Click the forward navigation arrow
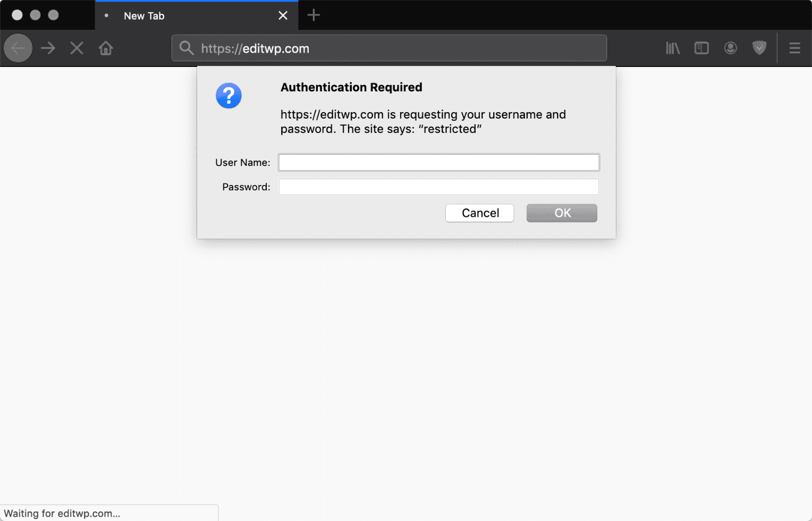Image resolution: width=812 pixels, height=521 pixels. click(x=47, y=48)
